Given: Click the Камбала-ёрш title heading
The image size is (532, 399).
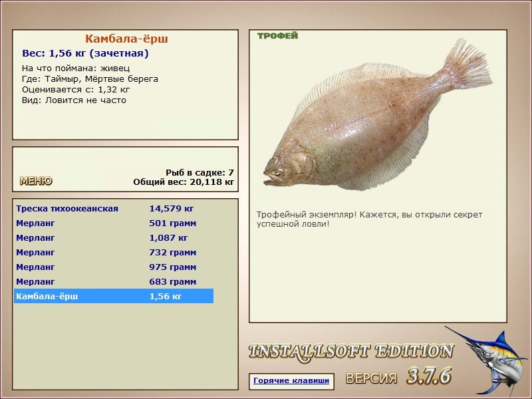Looking at the screenshot, I should coord(126,39).
